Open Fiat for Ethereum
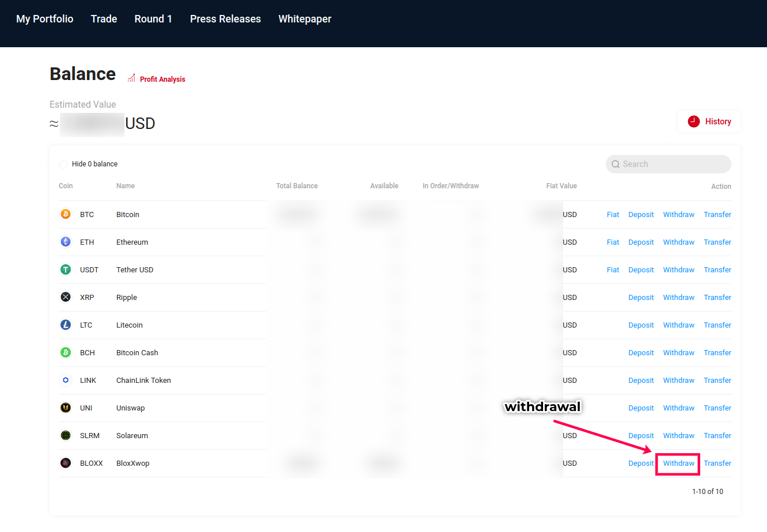This screenshot has width=767, height=532. tap(613, 242)
